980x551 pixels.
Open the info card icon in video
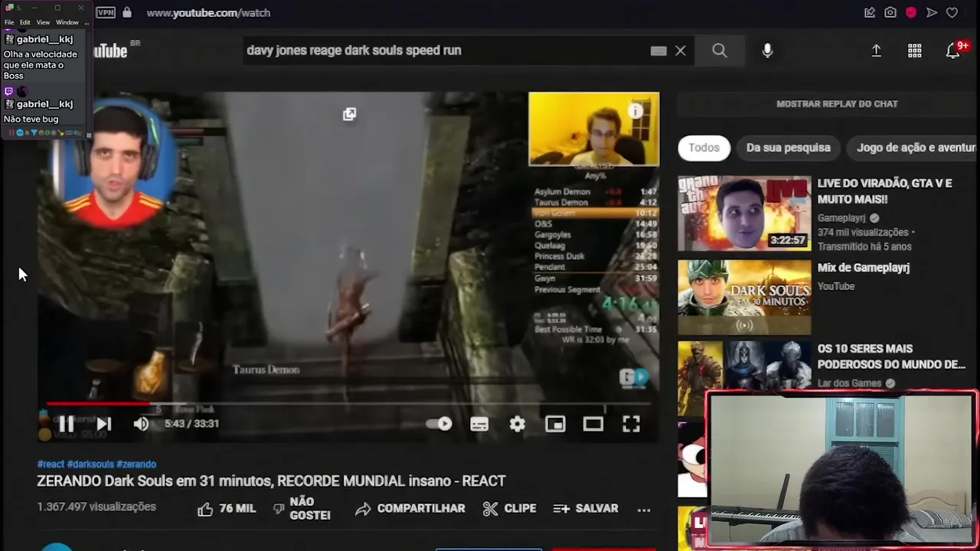(x=635, y=112)
